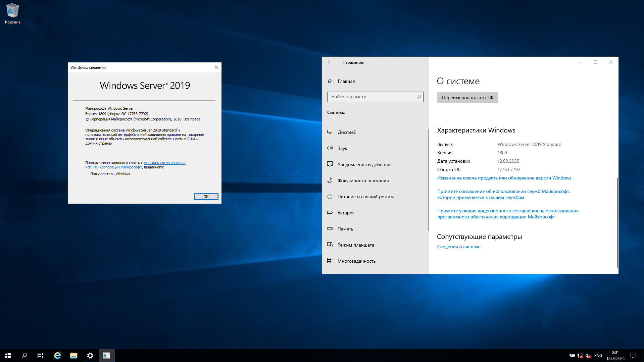The image size is (644, 362).
Task: Click the magnifier icon in Найти параметр field
Action: [419, 97]
